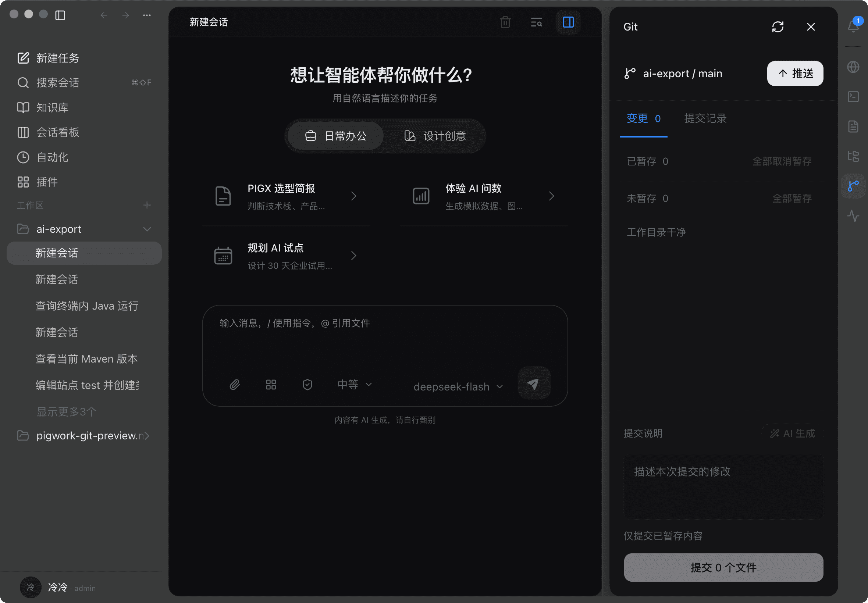Expand the pigwork-git-preview workspace

147,436
